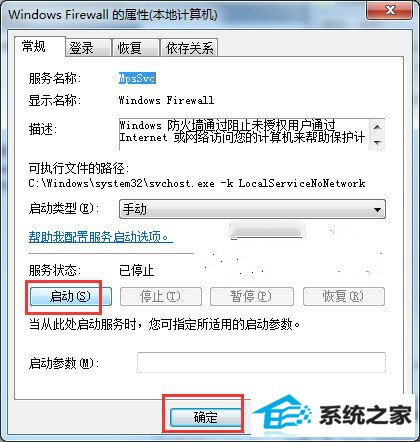The height and width of the screenshot is (442, 420).
Task: Select the 常规 general tab
Action: click(39, 46)
